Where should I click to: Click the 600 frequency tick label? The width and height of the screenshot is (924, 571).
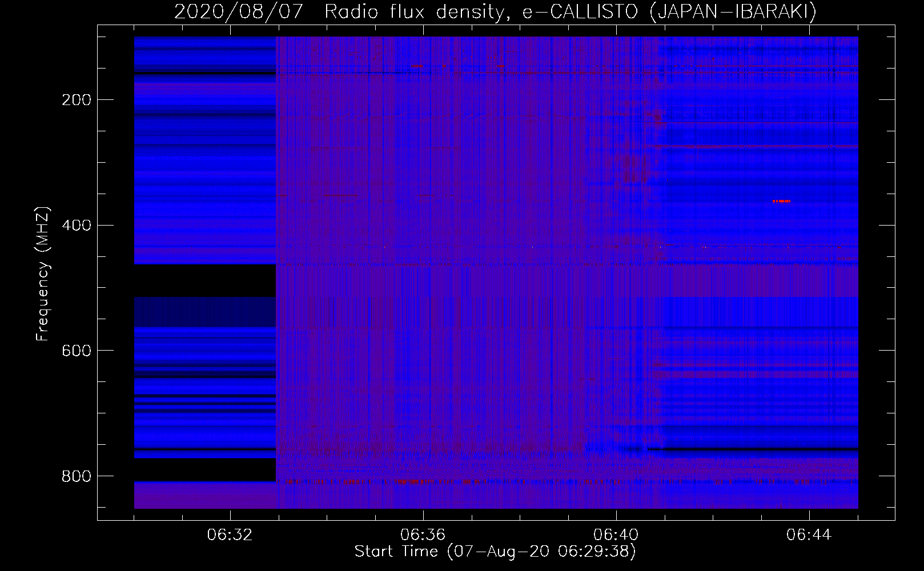click(x=77, y=351)
